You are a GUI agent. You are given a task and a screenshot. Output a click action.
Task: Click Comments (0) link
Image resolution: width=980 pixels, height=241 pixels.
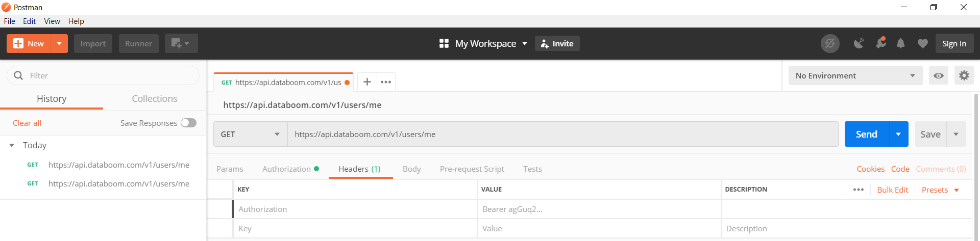[941, 169]
